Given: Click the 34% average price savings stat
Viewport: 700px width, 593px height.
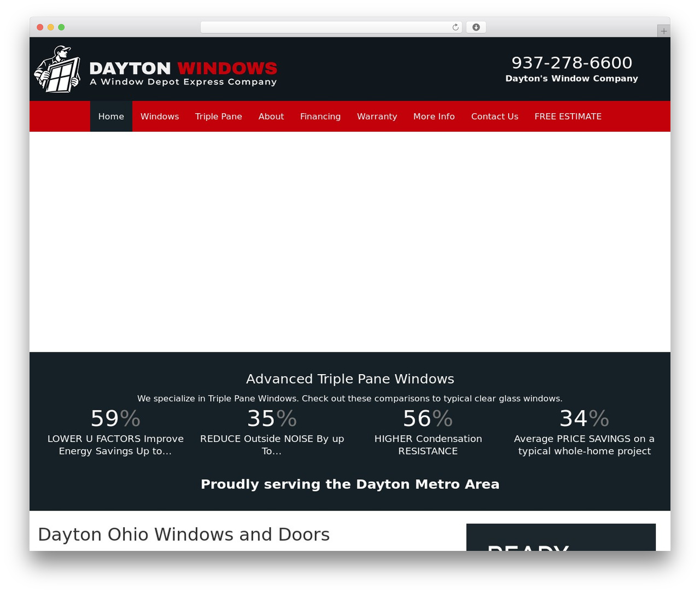Looking at the screenshot, I should pos(584,432).
